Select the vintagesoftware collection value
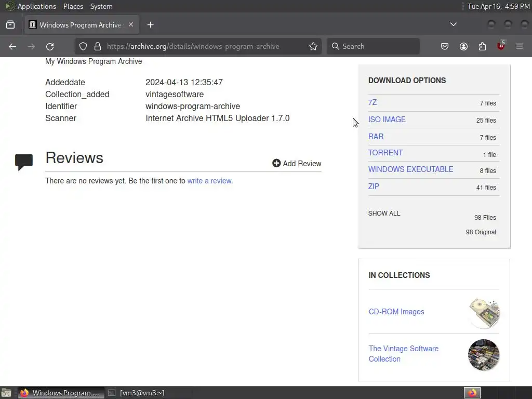 pos(175,95)
